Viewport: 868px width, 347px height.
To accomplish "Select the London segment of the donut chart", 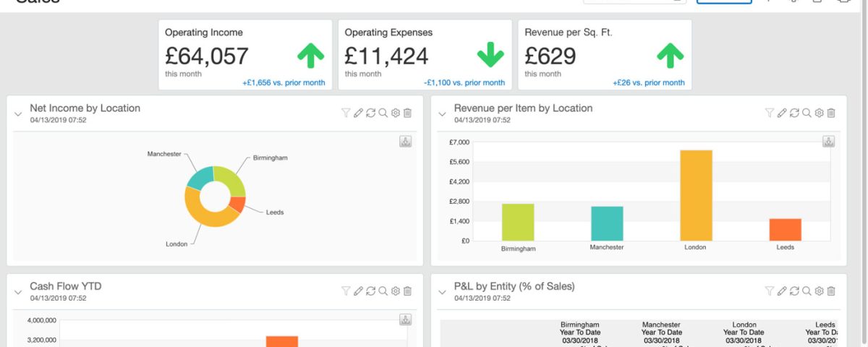I will (x=203, y=214).
